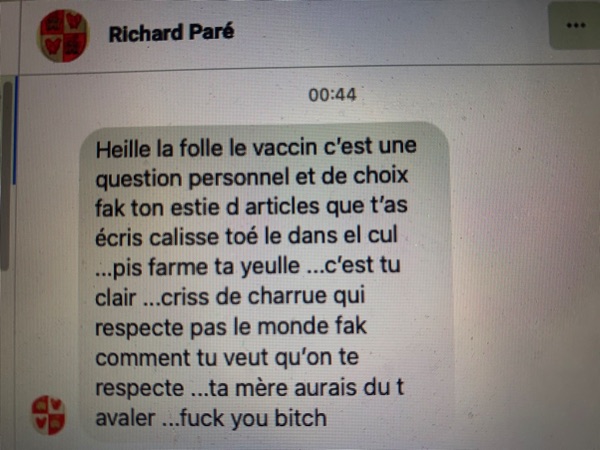Click the last line ending "bitch"
This screenshot has height=450, width=600.
211,418
